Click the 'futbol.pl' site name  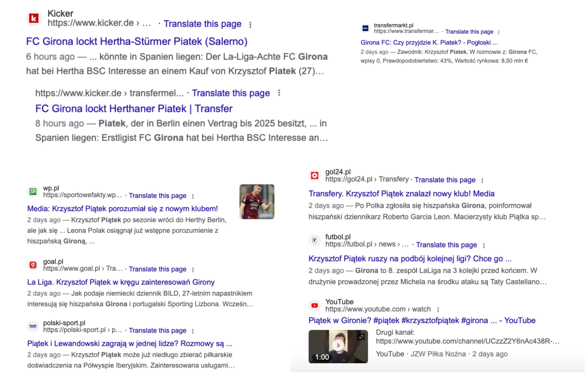pyautogui.click(x=338, y=237)
